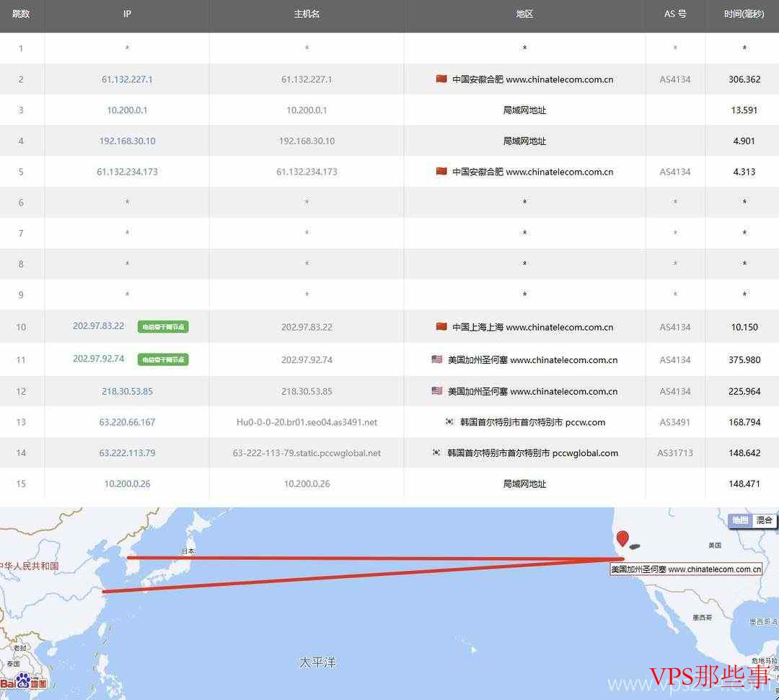Click the Korea flag in hop 14 row

click(x=436, y=452)
